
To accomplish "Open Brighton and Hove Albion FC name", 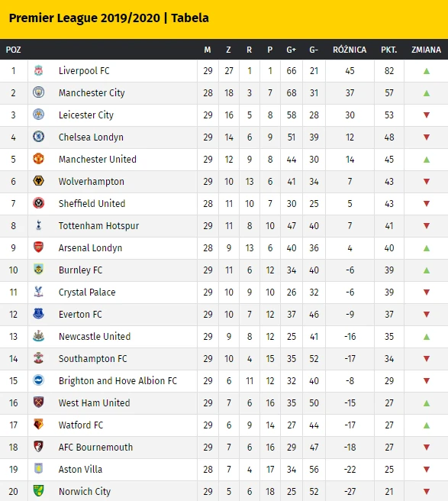I will point(118,380).
